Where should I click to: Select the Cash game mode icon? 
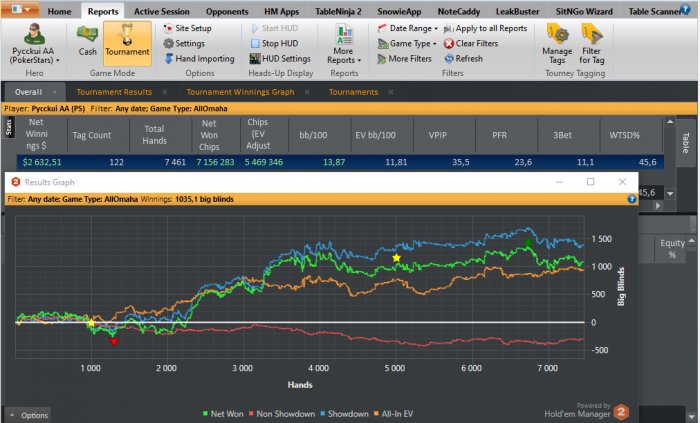[88, 34]
